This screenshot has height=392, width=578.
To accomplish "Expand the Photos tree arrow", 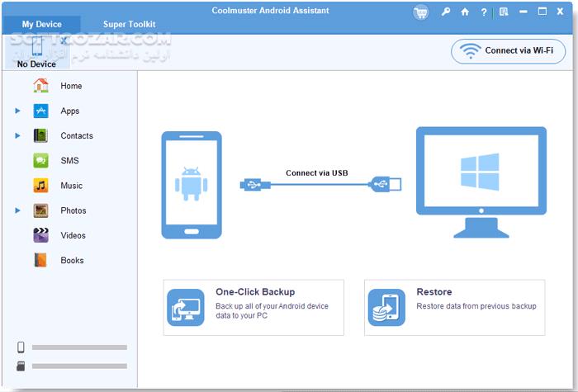I will point(17,210).
